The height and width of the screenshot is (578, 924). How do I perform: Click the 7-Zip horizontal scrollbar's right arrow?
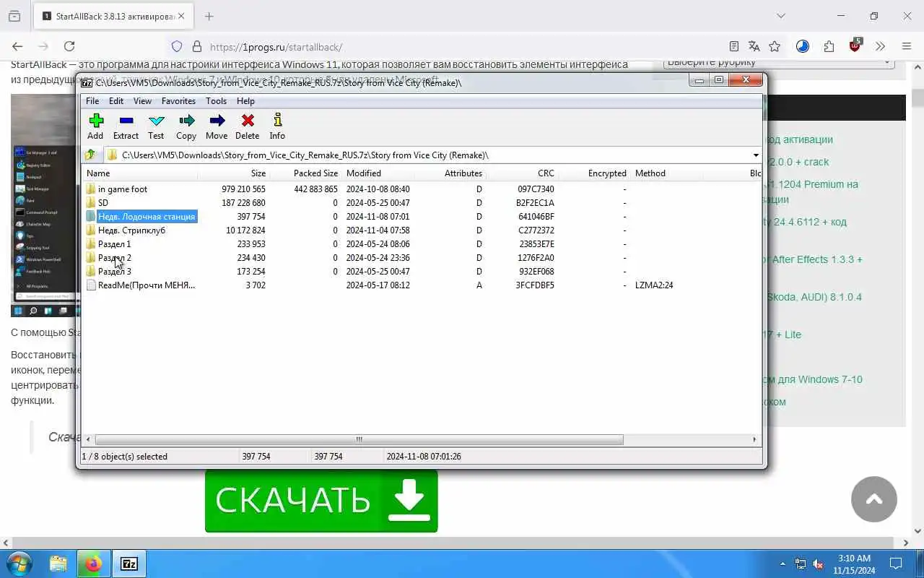tap(754, 439)
